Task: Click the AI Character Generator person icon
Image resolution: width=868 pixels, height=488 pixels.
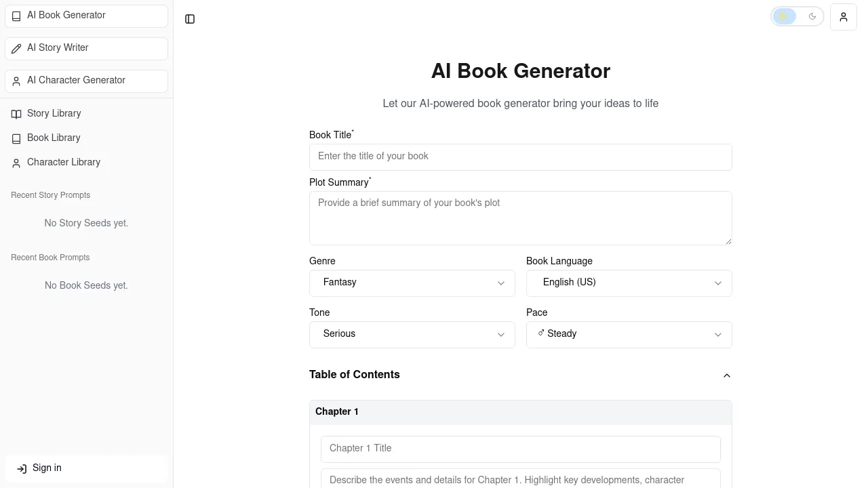Action: click(16, 81)
